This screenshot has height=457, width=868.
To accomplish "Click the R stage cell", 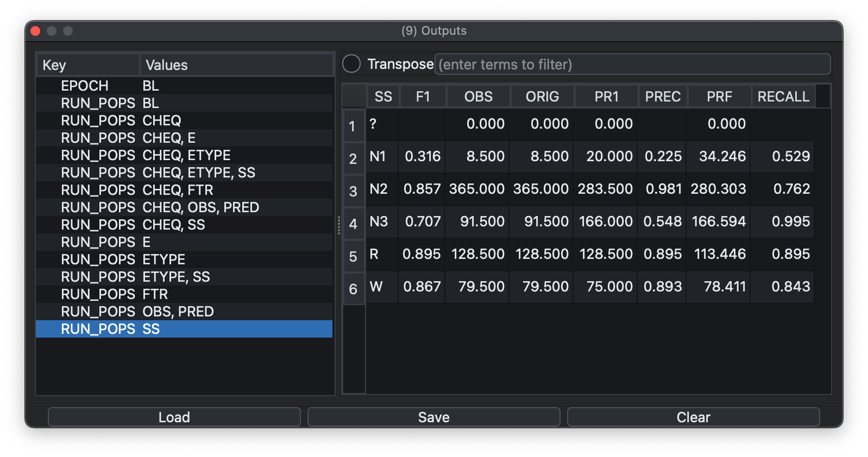I will click(x=382, y=255).
